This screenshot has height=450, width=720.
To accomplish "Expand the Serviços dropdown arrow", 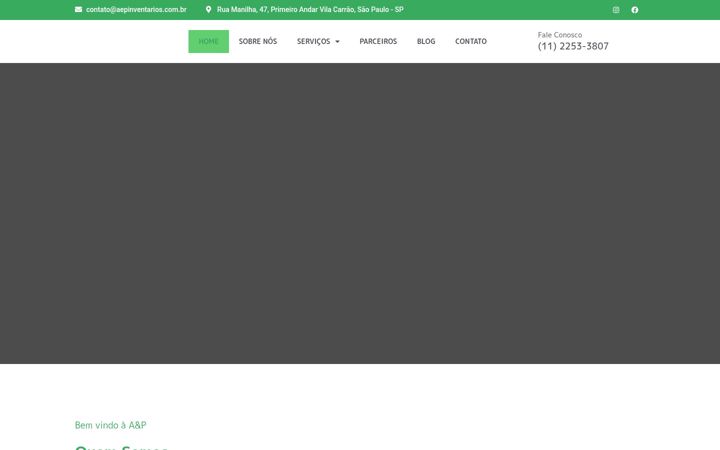I will click(337, 41).
